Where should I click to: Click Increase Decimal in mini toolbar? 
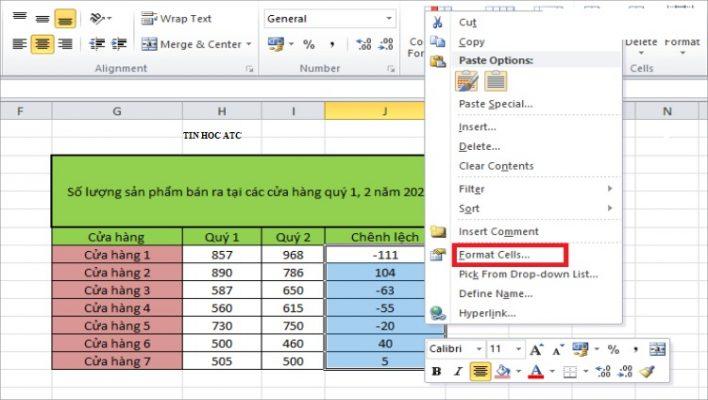click(x=603, y=371)
